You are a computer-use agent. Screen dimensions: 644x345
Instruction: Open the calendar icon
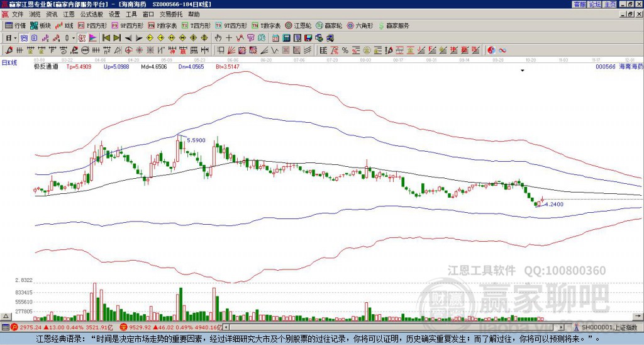[x=275, y=38]
